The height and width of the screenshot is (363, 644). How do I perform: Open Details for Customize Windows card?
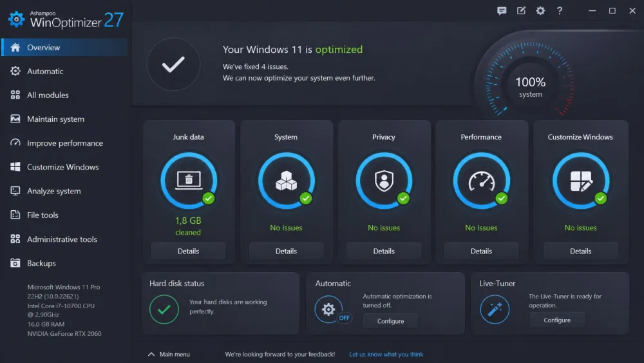(581, 251)
